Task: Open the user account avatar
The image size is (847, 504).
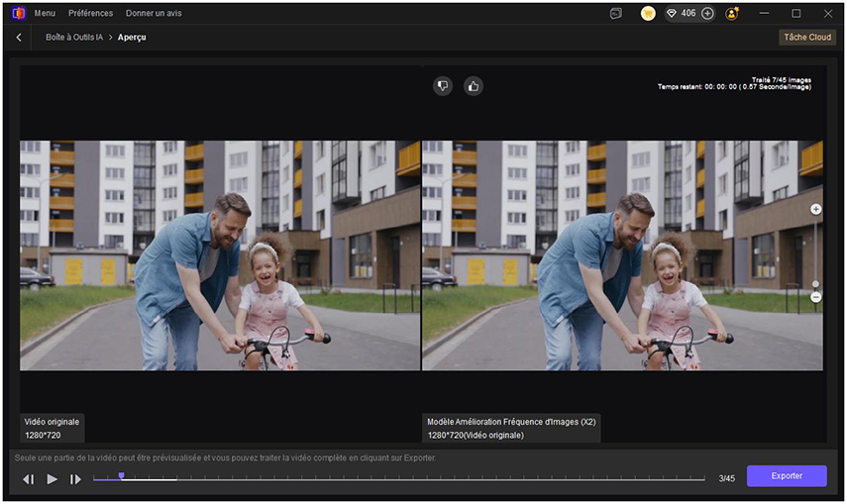Action: 732,14
